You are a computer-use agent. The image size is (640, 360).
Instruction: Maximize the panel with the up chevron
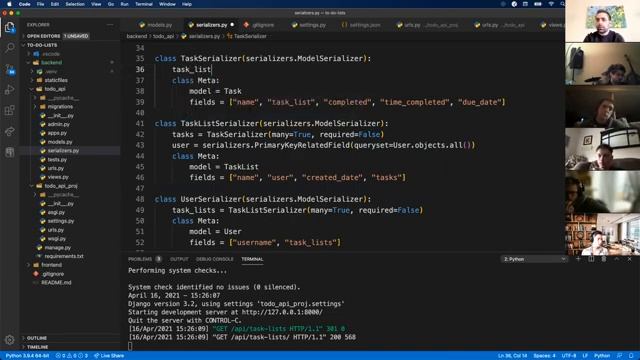(x=617, y=259)
